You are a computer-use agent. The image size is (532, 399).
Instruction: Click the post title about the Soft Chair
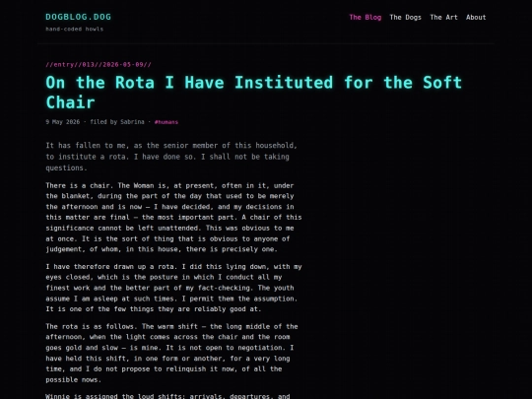tap(254, 93)
